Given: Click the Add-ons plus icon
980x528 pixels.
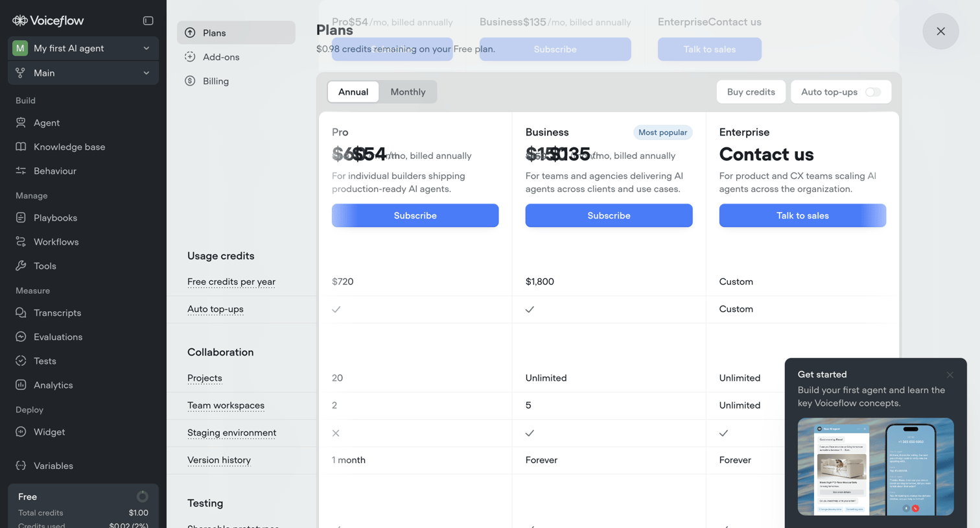Looking at the screenshot, I should click(x=190, y=57).
